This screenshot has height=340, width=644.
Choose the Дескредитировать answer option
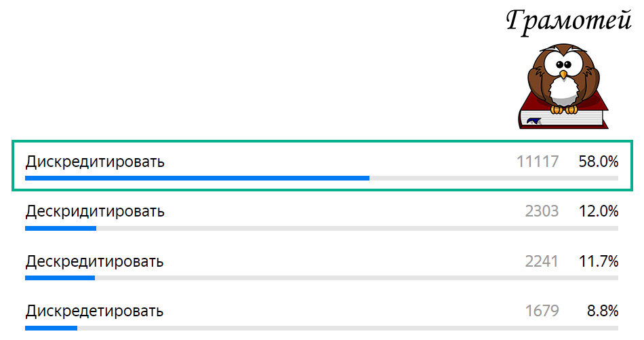(x=95, y=261)
